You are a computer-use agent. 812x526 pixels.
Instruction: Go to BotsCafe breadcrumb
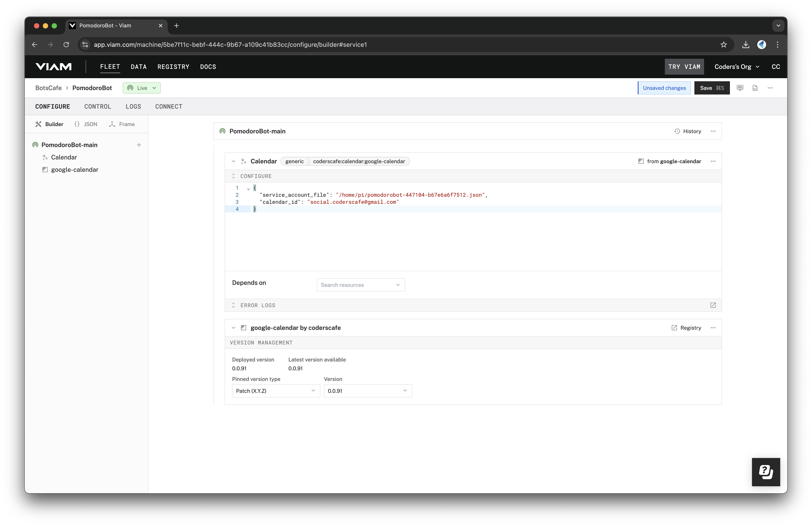click(49, 88)
